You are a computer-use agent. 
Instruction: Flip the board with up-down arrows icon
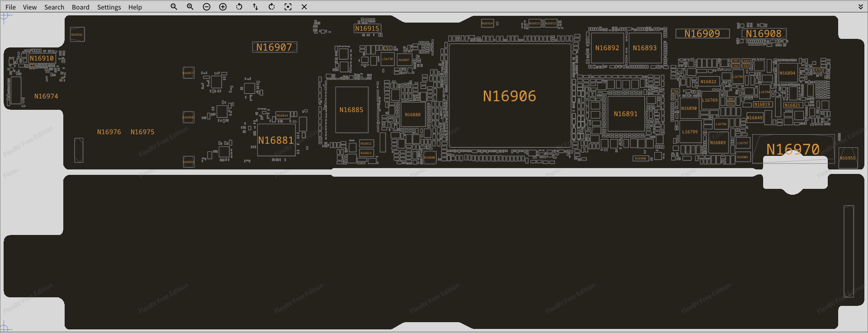pyautogui.click(x=255, y=7)
